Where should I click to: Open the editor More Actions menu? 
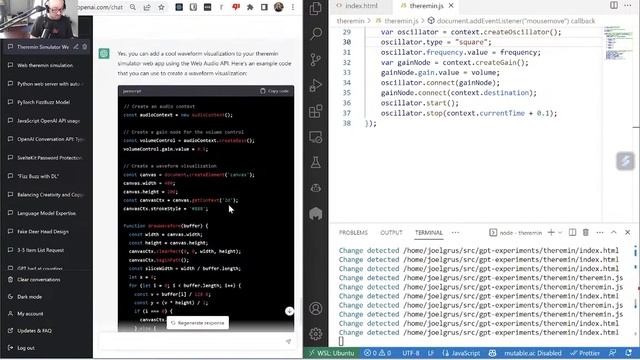click(627, 5)
